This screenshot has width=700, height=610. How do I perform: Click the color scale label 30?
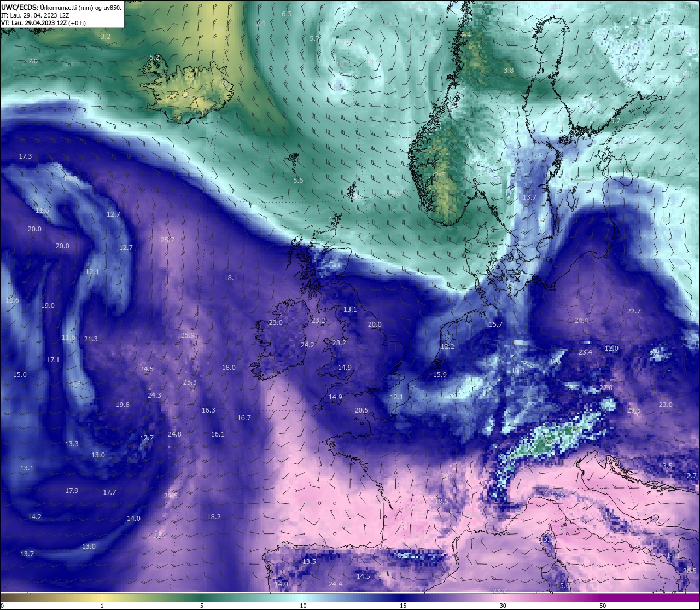[x=503, y=606]
